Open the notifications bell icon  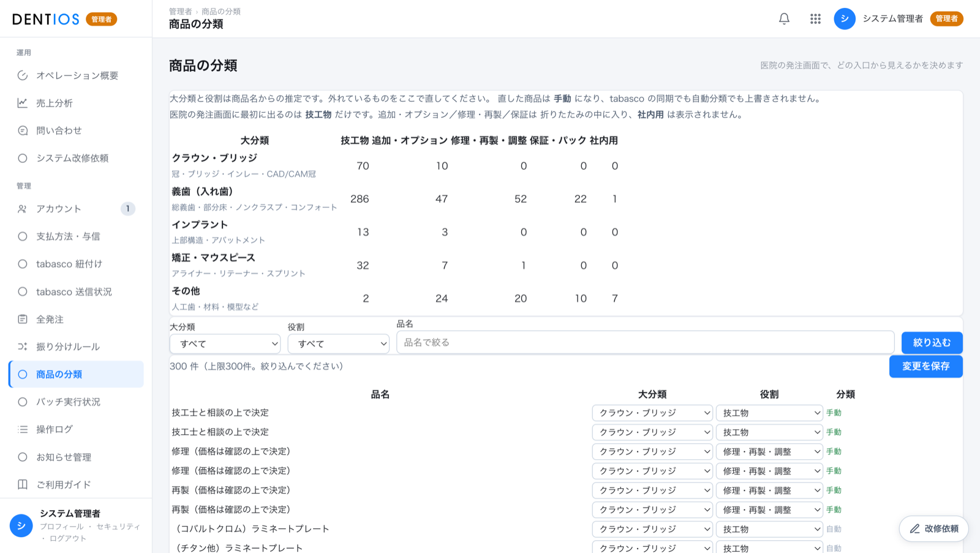[784, 19]
